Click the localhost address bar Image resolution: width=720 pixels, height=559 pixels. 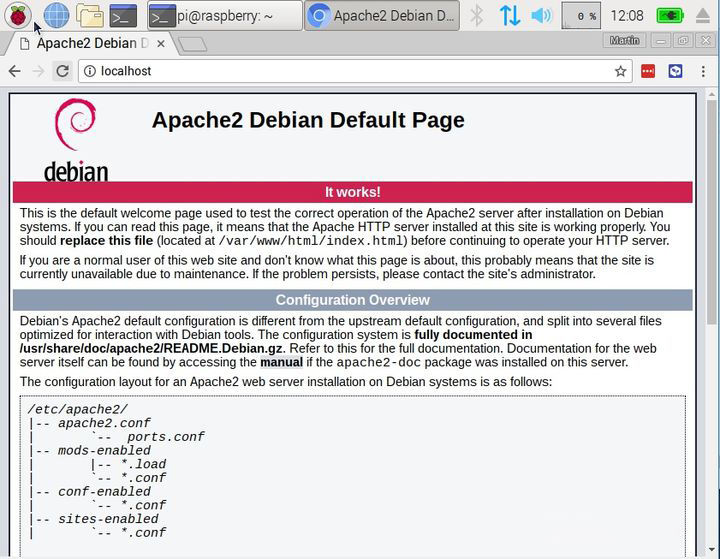(355, 71)
